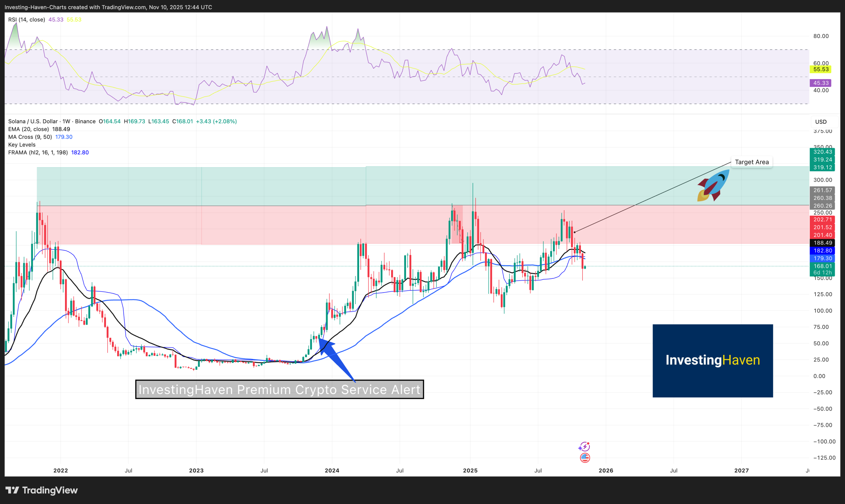Image resolution: width=845 pixels, height=504 pixels.
Task: Click the 6d 12h candle countdown label
Action: click(x=823, y=273)
